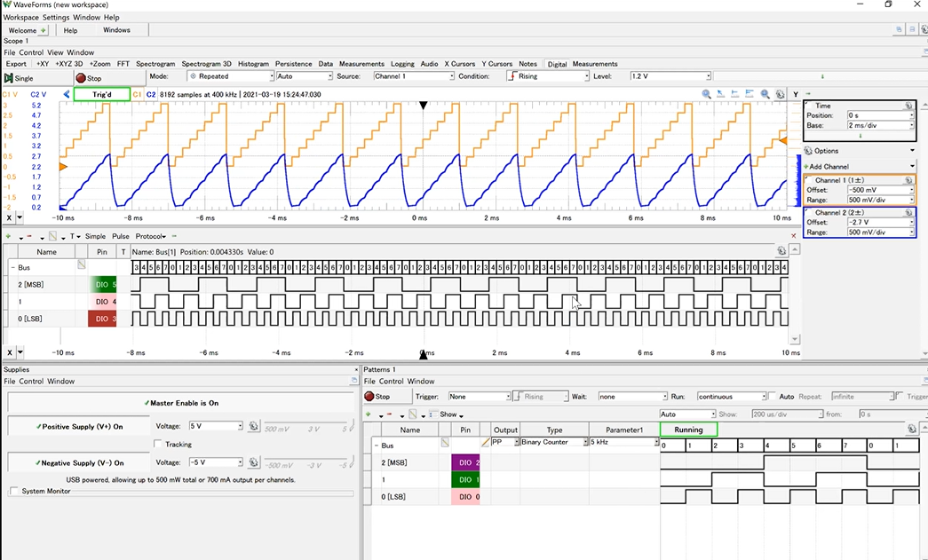
Task: Open the Protocol trigger menu
Action: tap(150, 236)
